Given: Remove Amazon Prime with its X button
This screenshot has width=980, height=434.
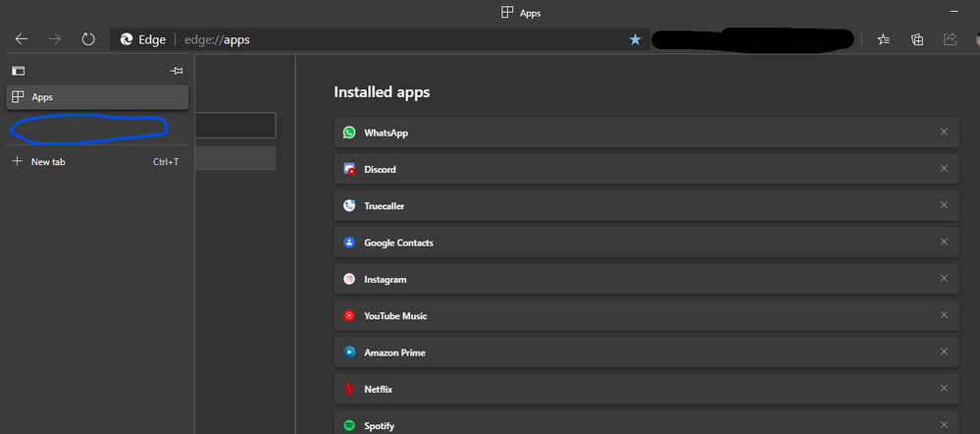Looking at the screenshot, I should (944, 352).
